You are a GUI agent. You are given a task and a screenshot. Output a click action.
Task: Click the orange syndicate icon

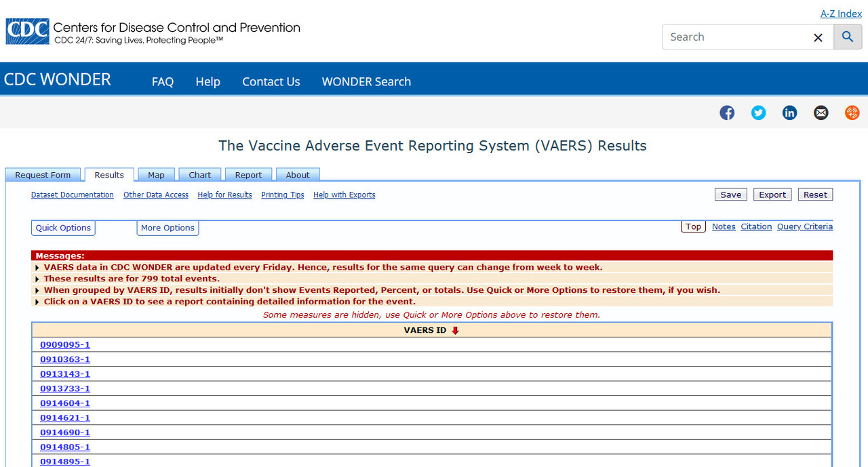[852, 113]
